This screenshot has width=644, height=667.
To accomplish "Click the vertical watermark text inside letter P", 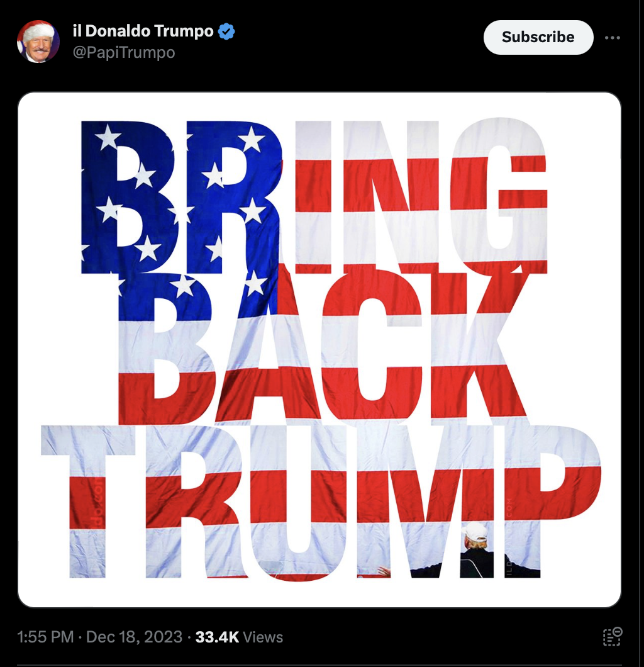I will pyautogui.click(x=509, y=537).
